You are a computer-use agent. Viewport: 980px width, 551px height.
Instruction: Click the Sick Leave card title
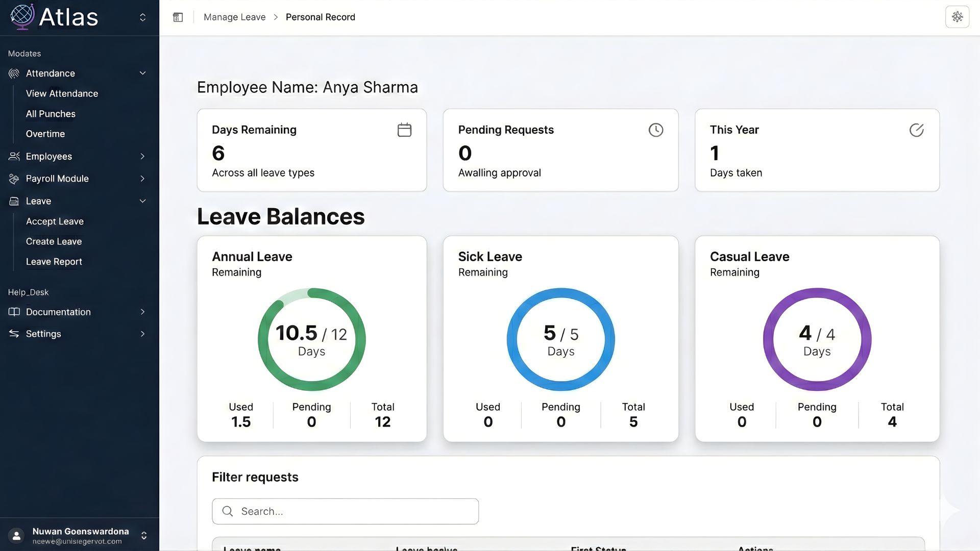click(x=490, y=257)
